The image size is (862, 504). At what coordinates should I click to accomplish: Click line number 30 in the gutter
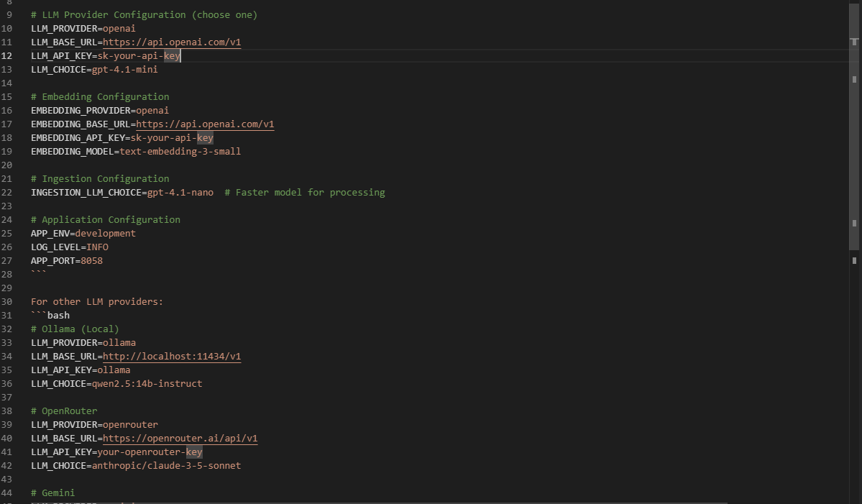pyautogui.click(x=6, y=302)
